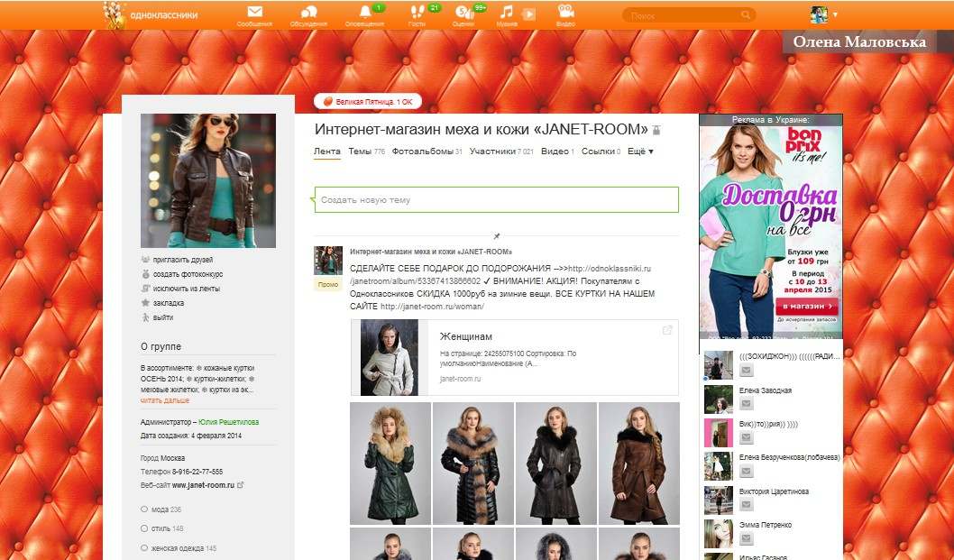
Task: Send message to Елена Заводная envelope icon
Action: coord(746,404)
